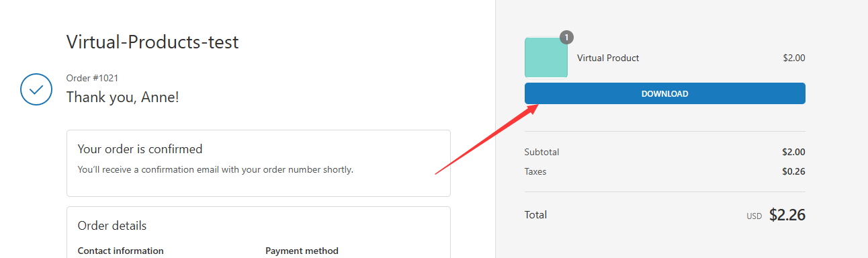Click the Virtual Product item name

click(608, 58)
